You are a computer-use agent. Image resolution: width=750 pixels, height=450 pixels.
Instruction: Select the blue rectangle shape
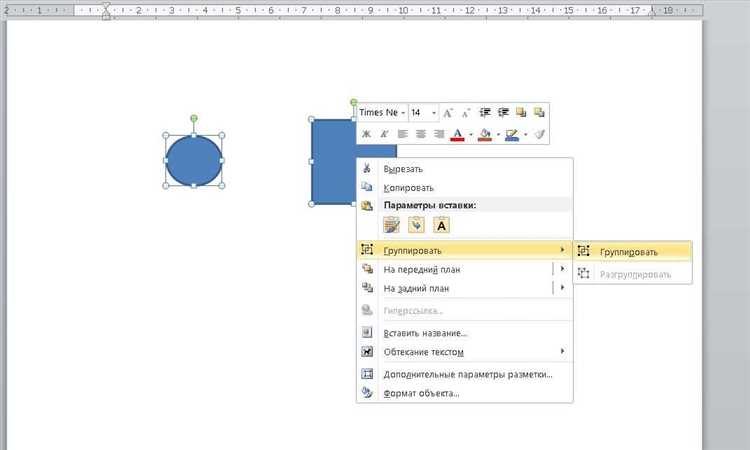click(333, 163)
